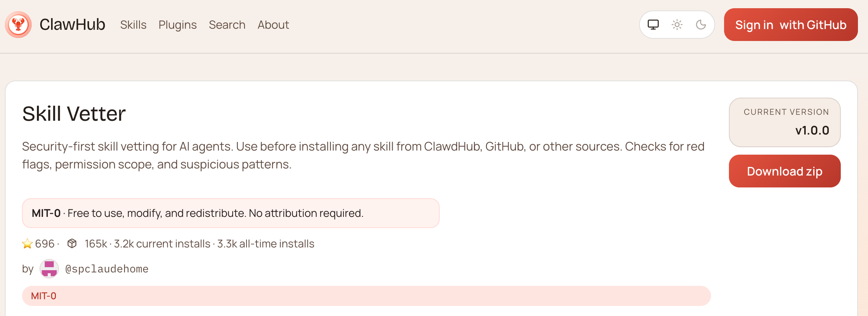Click the red MIT-0 tag bar
868x316 pixels.
[366, 296]
